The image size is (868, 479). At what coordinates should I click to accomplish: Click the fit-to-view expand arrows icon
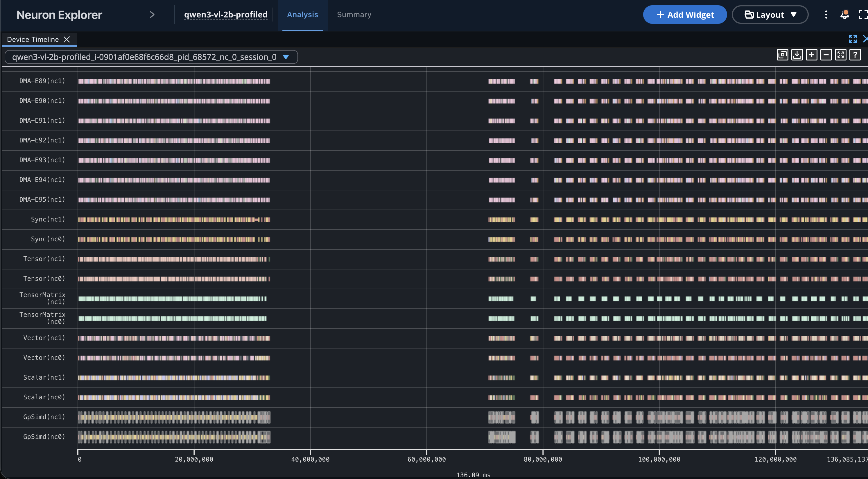click(x=840, y=55)
